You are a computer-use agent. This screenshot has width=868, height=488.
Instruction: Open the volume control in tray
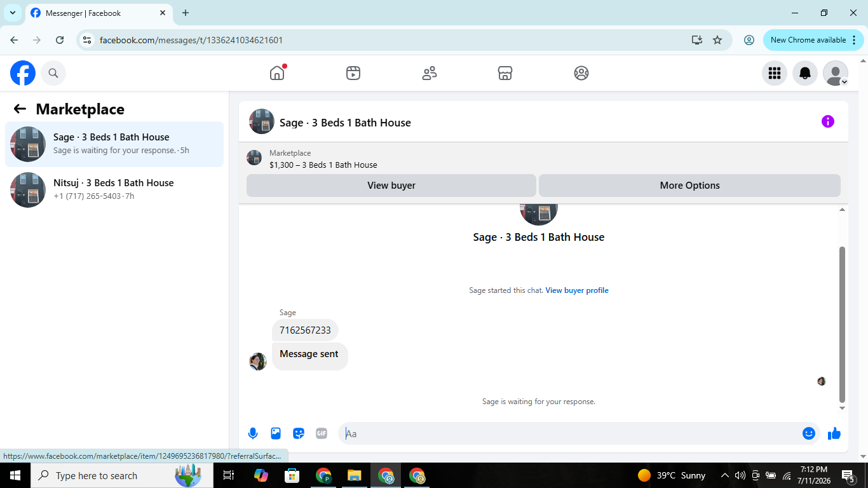(740, 475)
